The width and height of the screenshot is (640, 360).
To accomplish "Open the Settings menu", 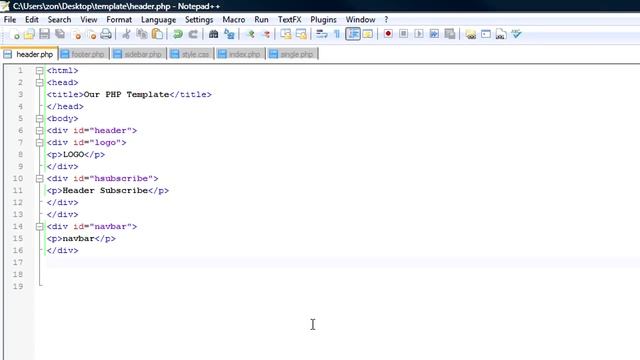I will pos(199,20).
